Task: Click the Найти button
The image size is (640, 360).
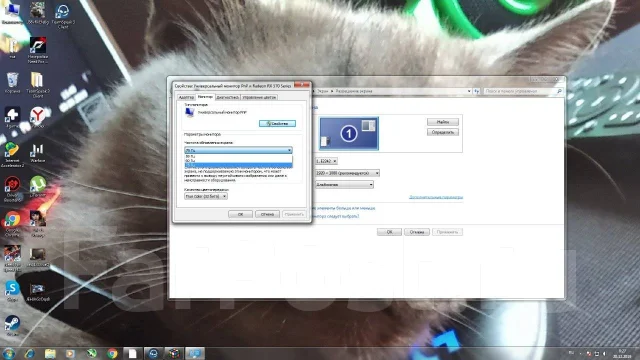Action: [x=443, y=122]
